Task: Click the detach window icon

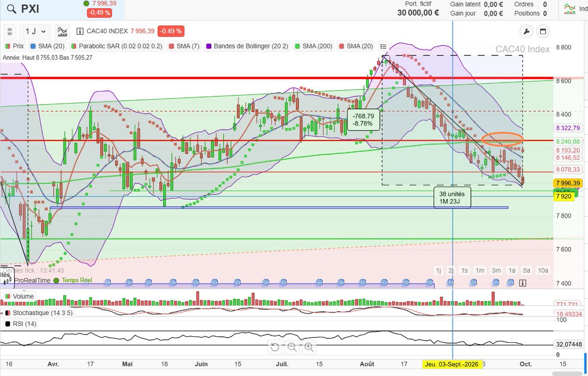Action: (x=542, y=32)
